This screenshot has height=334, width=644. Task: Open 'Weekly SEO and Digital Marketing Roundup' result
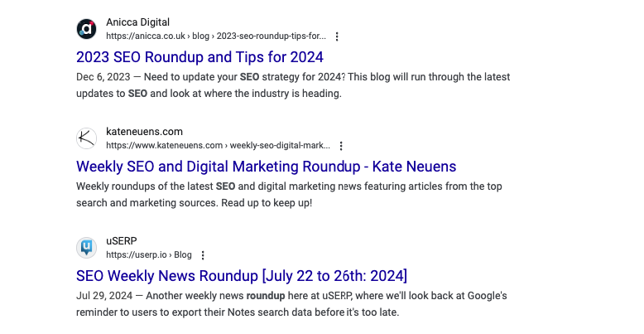pos(267,167)
